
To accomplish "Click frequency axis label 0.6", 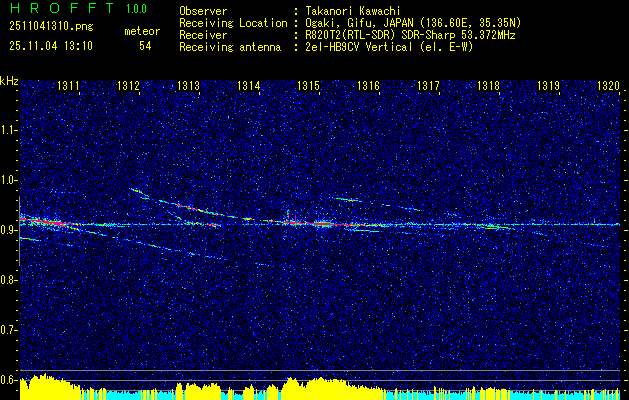I will click(9, 380).
